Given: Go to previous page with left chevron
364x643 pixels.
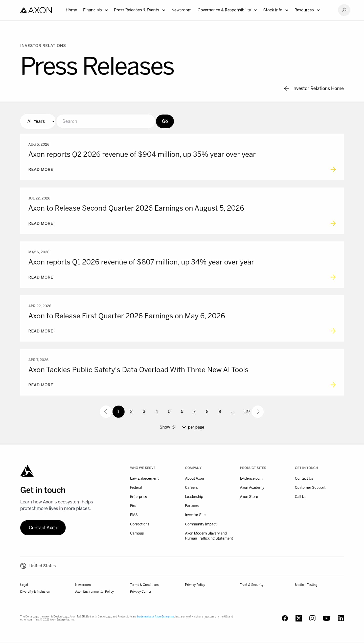Looking at the screenshot, I should pos(106,412).
